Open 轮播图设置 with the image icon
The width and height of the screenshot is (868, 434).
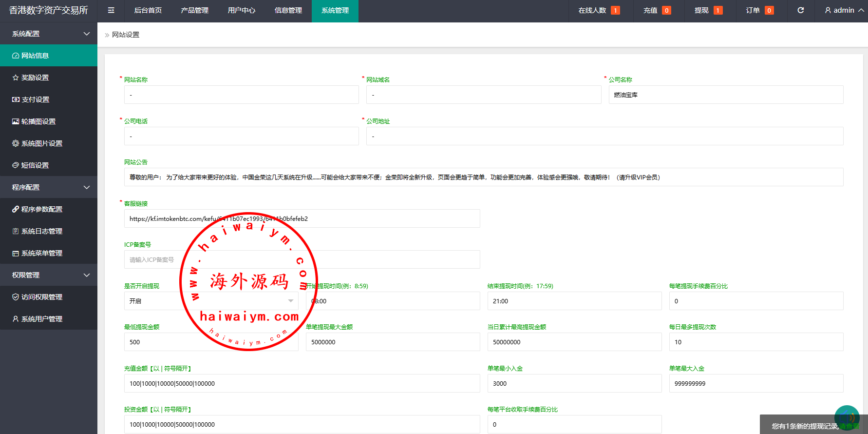[x=38, y=121]
